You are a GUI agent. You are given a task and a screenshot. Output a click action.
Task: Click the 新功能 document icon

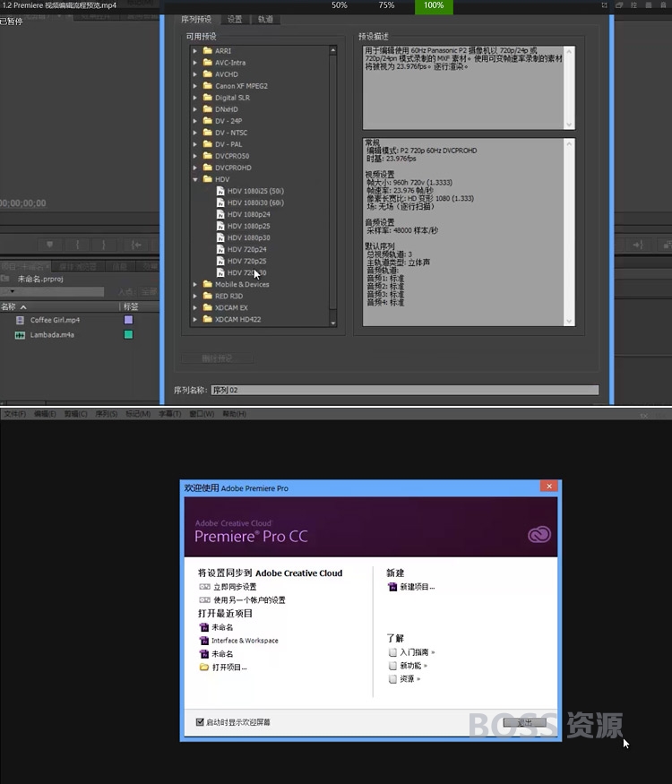(392, 666)
